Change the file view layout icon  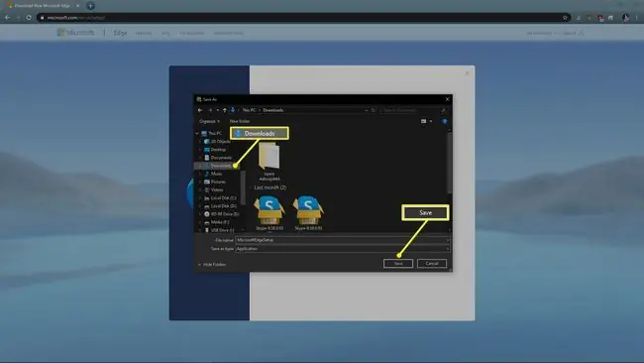(423, 121)
